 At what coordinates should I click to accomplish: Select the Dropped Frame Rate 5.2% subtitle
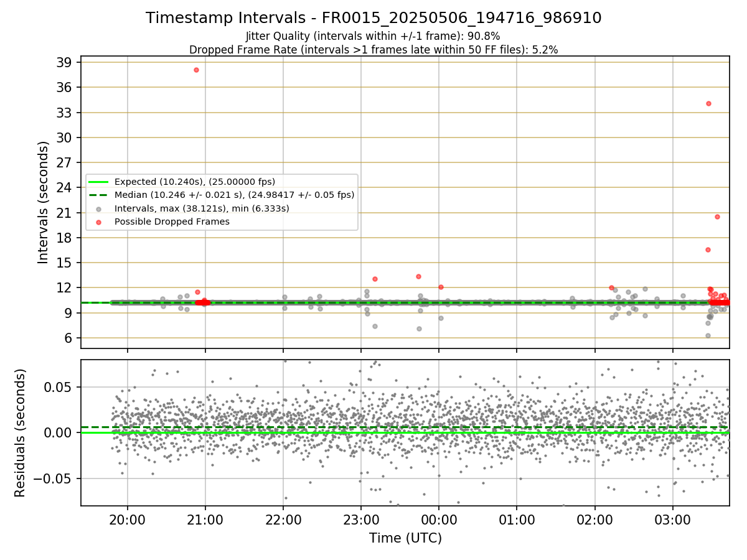pos(374,50)
